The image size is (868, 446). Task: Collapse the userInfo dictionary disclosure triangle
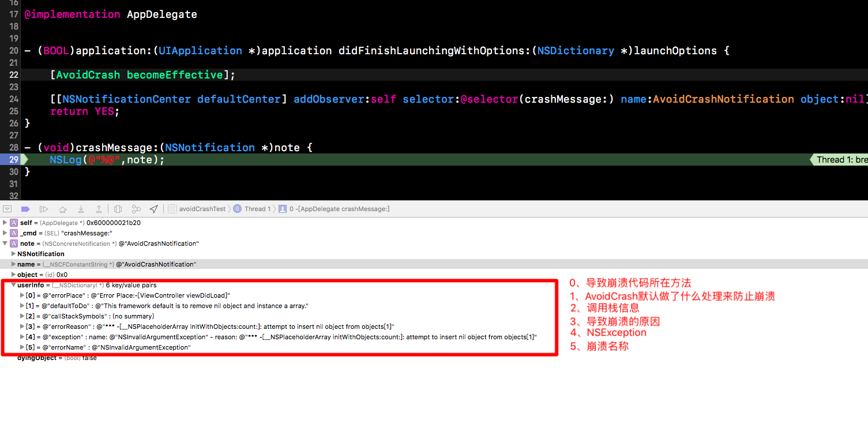(x=13, y=285)
